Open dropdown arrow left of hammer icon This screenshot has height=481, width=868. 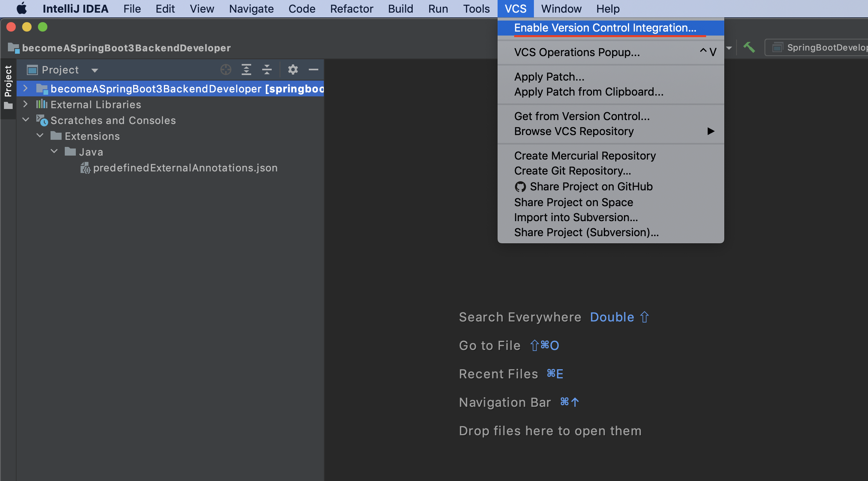coord(729,48)
